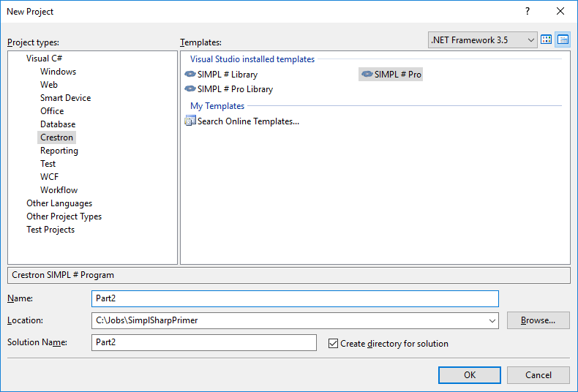Select Smart Device project type
This screenshot has width=578, height=392.
coord(66,98)
